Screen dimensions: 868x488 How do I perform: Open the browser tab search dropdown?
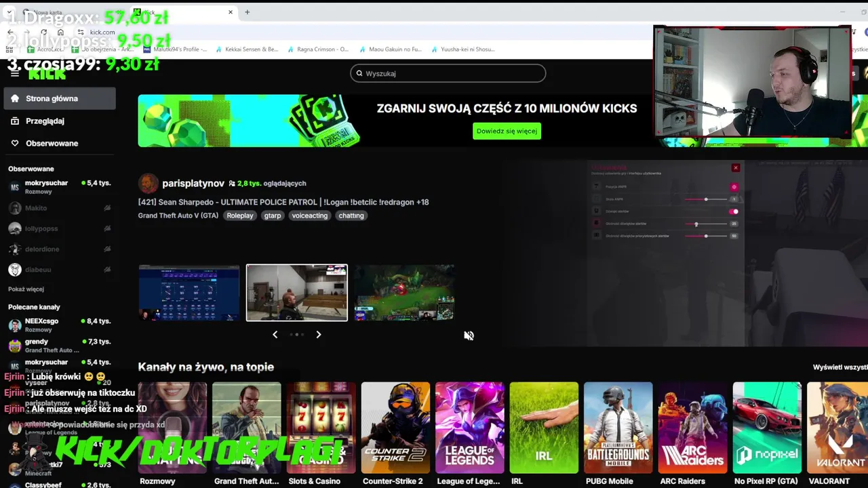pyautogui.click(x=11, y=12)
